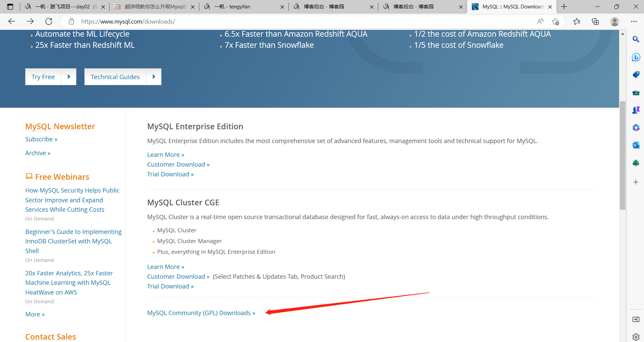
Task: Click the "MySQL Cluster Manager" bullet text
Action: tap(189, 241)
